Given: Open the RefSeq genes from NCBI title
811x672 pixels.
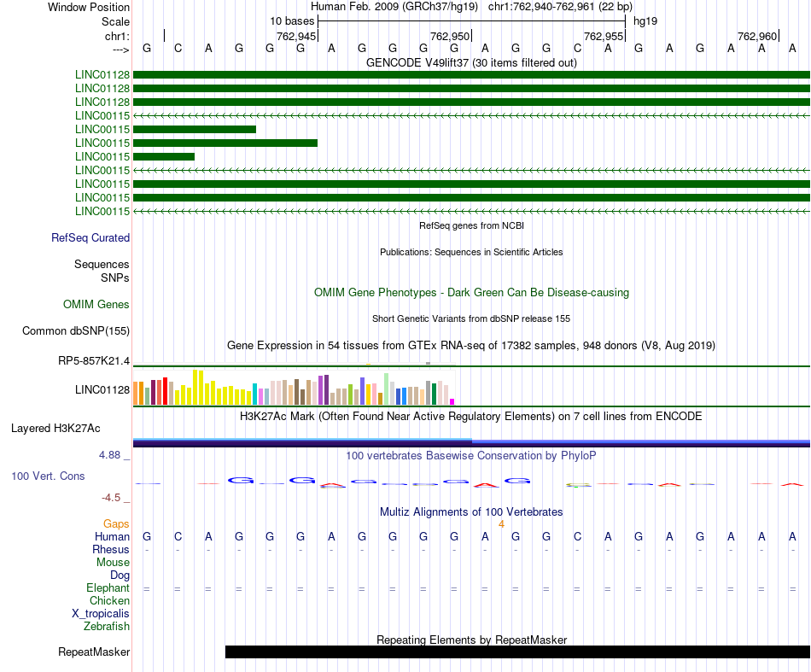Looking at the screenshot, I should coord(471,225).
